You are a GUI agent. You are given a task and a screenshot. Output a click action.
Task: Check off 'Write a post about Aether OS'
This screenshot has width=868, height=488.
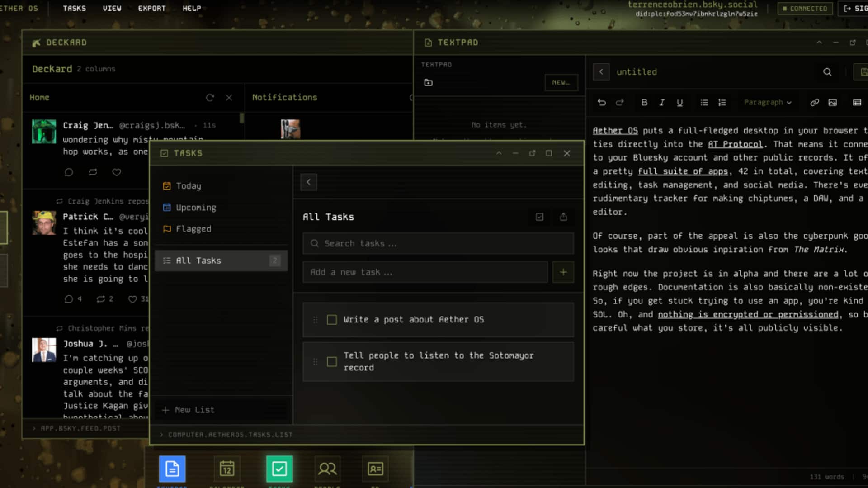pyautogui.click(x=331, y=319)
